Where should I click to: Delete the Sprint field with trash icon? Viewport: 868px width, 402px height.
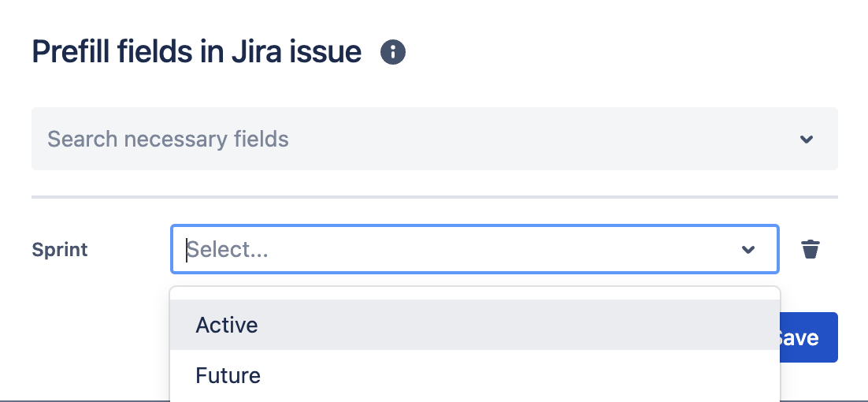tap(811, 250)
